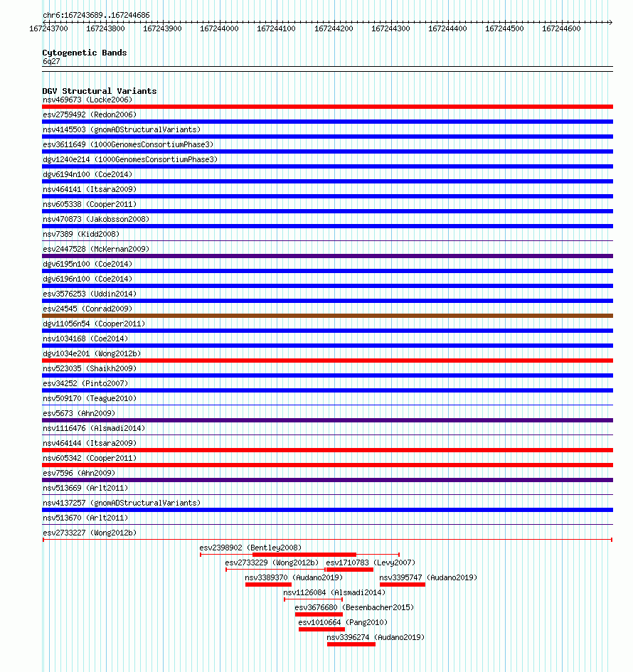Select esv1010664 (Pang2010) label
Viewport: 633px width, 672px height.
tap(343, 623)
